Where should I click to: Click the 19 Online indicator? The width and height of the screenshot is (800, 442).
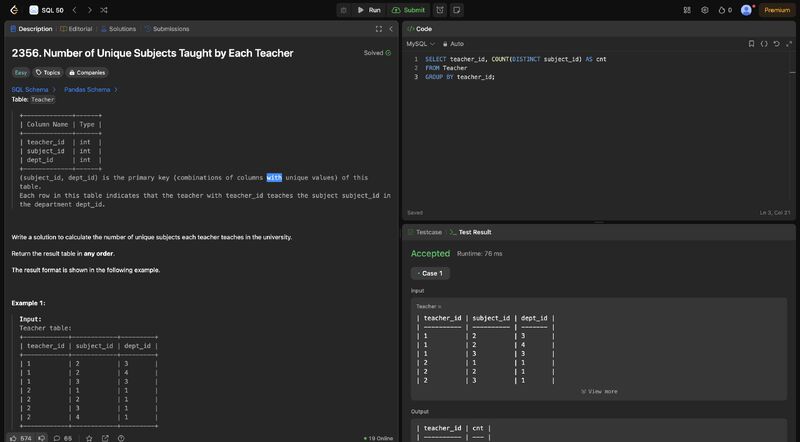378,438
